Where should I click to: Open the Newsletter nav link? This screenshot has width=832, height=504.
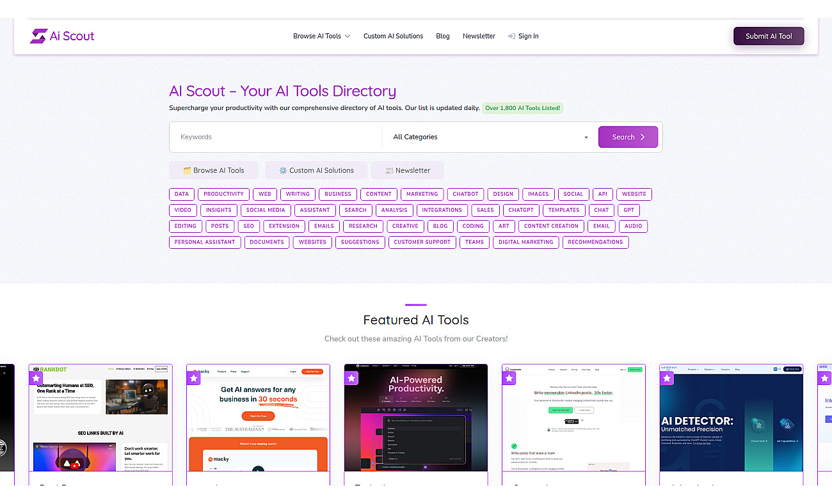pyautogui.click(x=479, y=36)
